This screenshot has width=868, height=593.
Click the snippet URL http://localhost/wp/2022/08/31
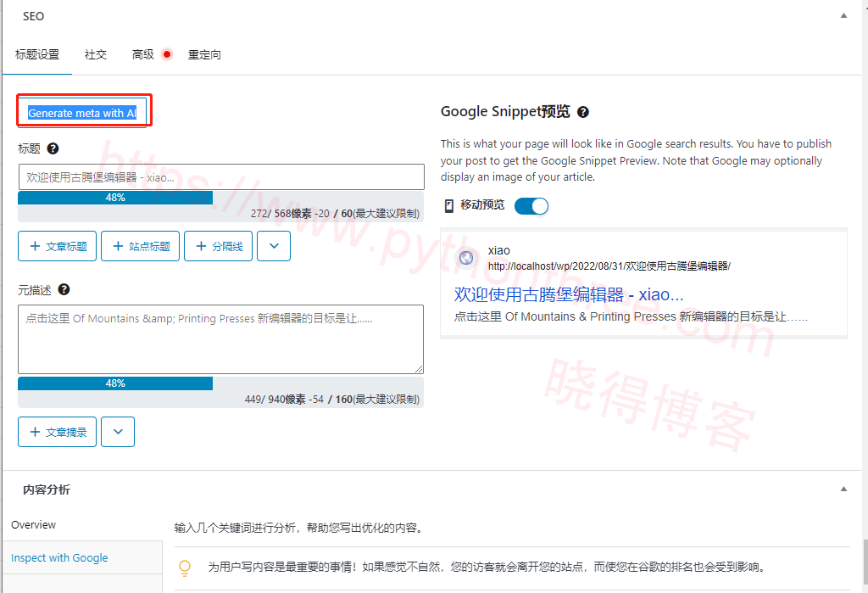609,266
